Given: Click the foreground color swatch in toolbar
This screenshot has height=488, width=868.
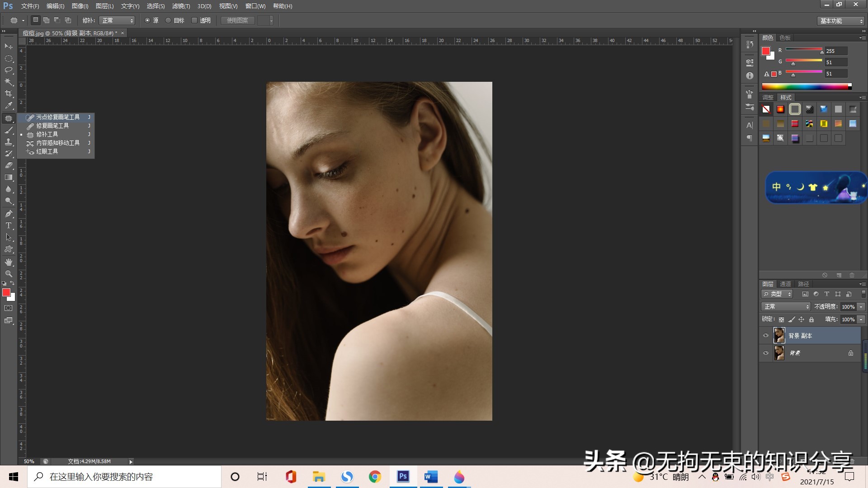Looking at the screenshot, I should (6, 293).
